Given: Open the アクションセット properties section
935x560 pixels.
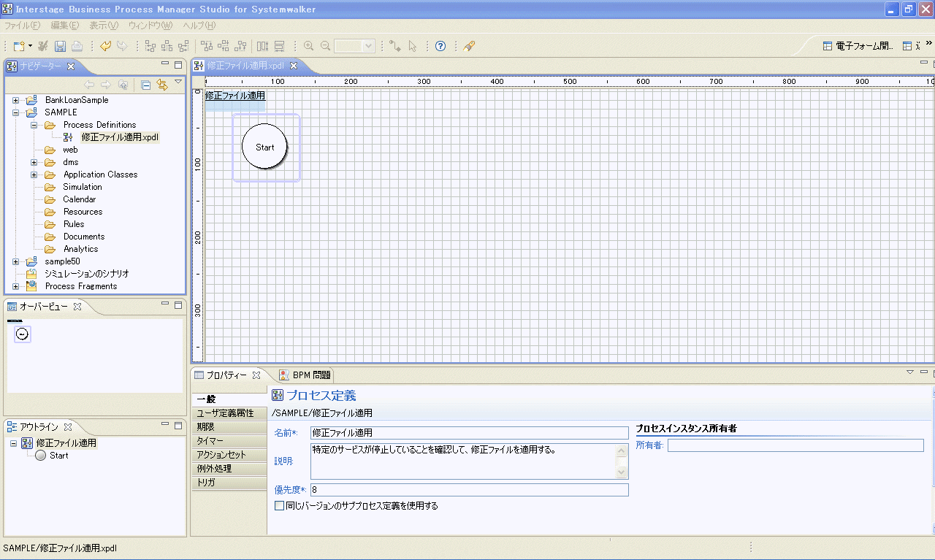Looking at the screenshot, I should [229, 455].
